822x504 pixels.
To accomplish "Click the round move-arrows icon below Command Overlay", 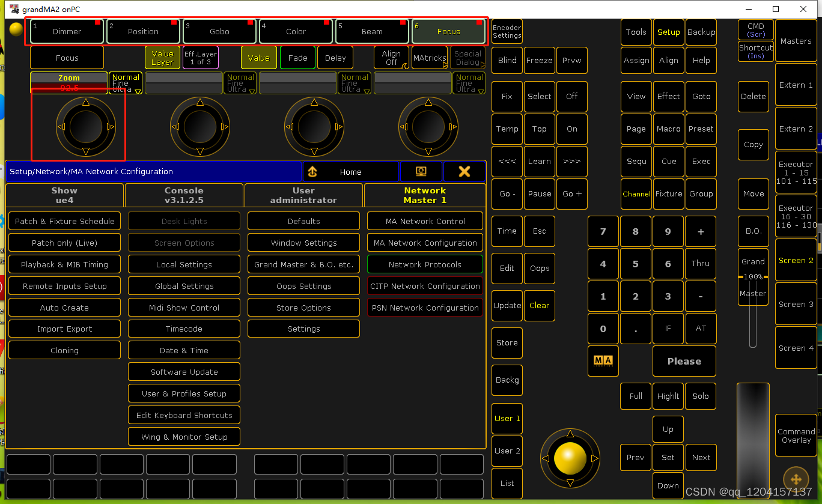I will pyautogui.click(x=796, y=479).
